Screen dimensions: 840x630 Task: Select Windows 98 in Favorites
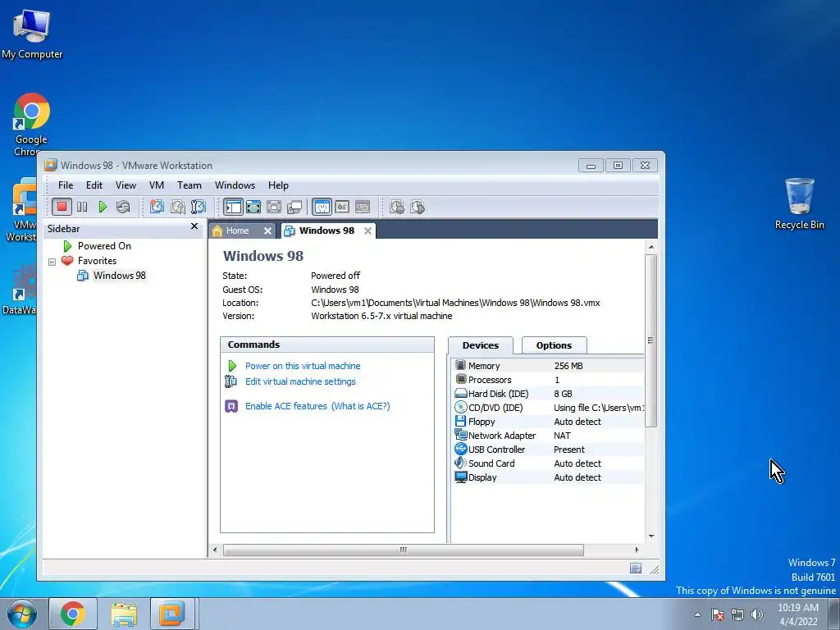119,276
